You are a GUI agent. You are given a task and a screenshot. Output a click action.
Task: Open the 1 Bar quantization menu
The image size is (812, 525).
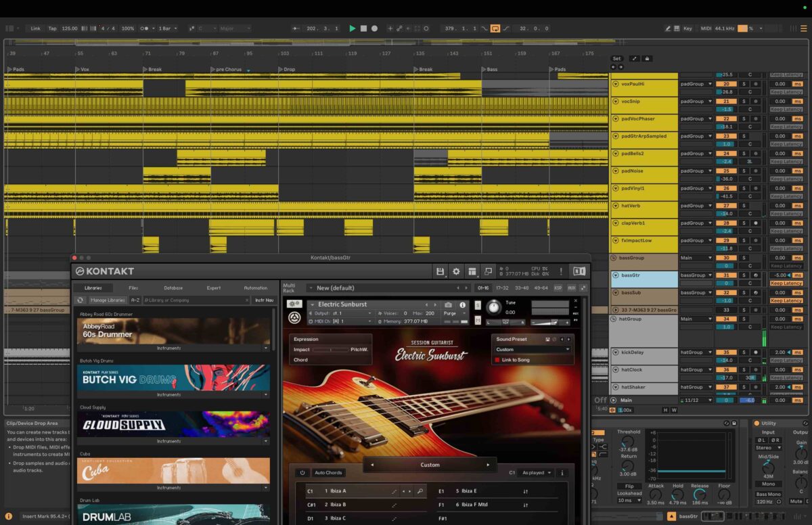coord(168,28)
